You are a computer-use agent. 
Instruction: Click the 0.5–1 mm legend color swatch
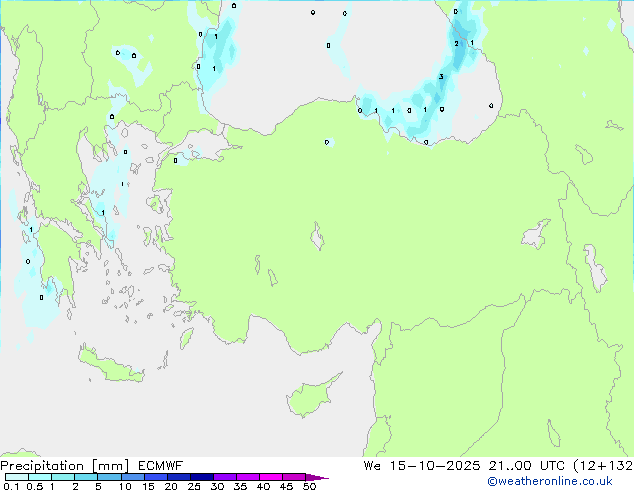pyautogui.click(x=40, y=477)
